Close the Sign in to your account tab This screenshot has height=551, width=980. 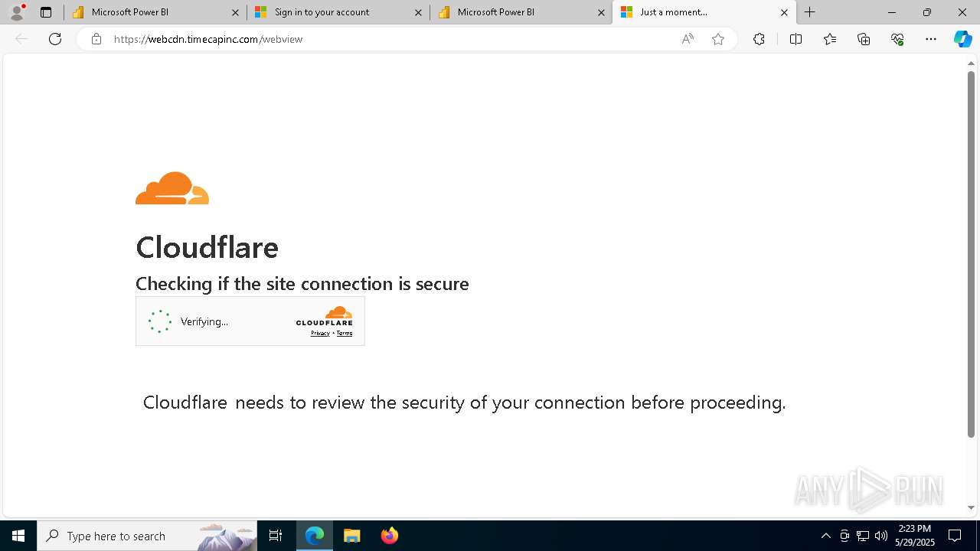[x=418, y=12]
